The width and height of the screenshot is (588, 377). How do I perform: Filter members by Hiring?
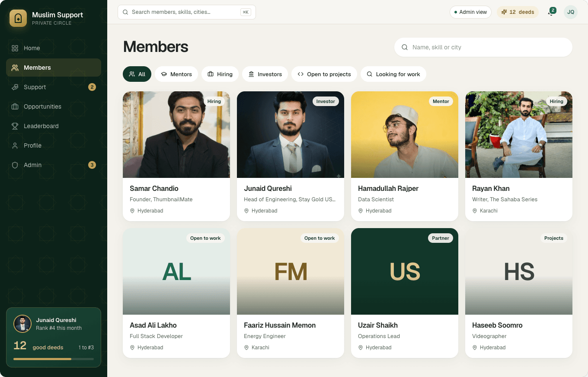220,74
